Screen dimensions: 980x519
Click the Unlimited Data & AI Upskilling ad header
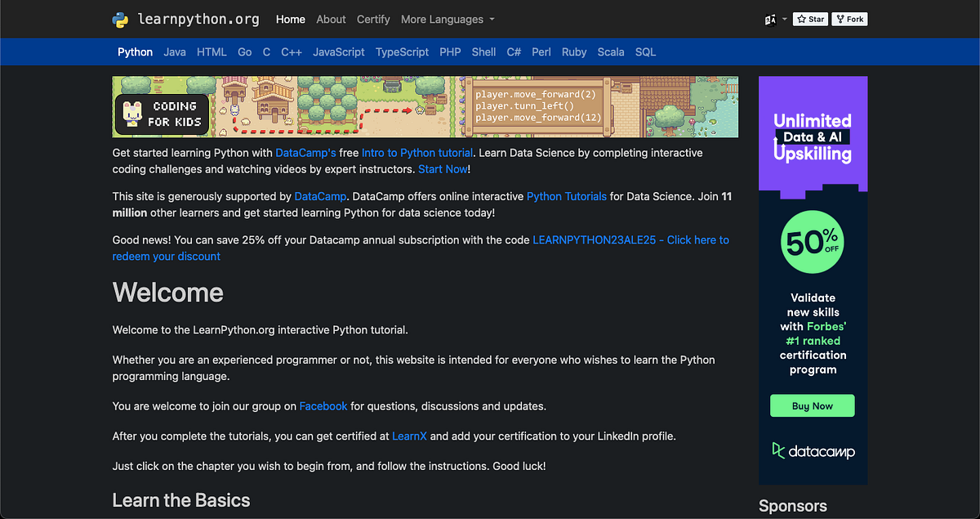pos(813,136)
